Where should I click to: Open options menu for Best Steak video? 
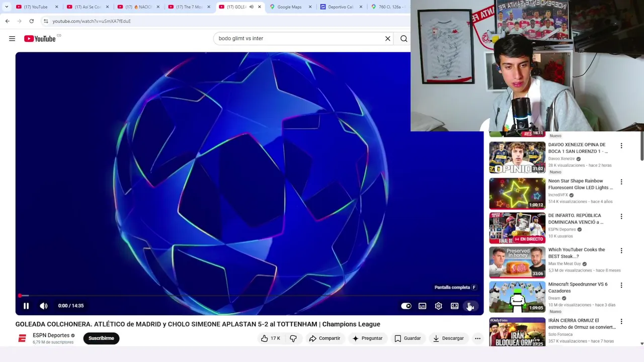(x=621, y=251)
